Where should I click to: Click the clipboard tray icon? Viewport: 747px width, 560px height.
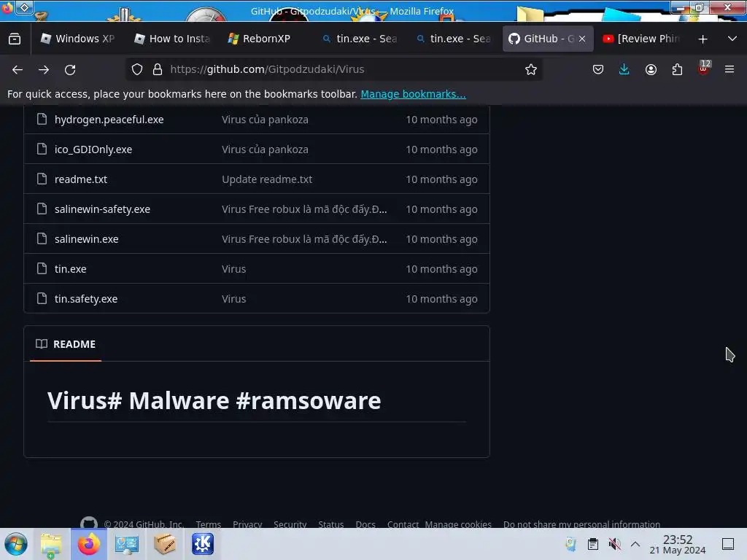[592, 544]
